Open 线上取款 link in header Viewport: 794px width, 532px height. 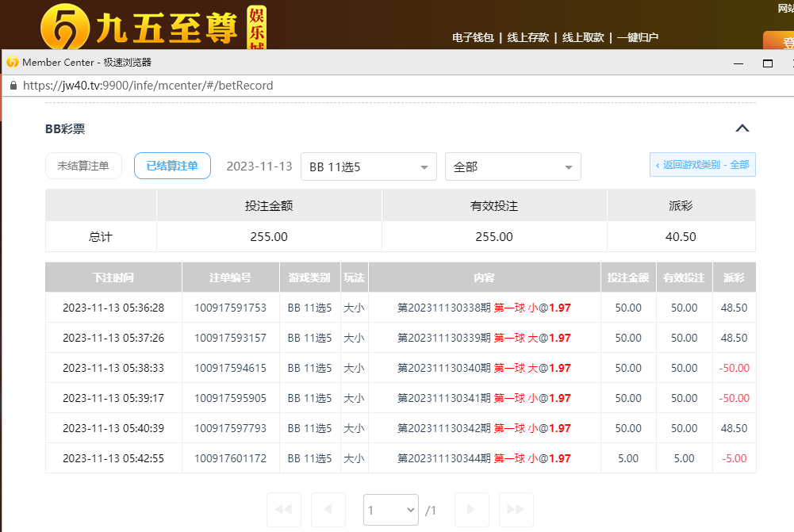583,37
